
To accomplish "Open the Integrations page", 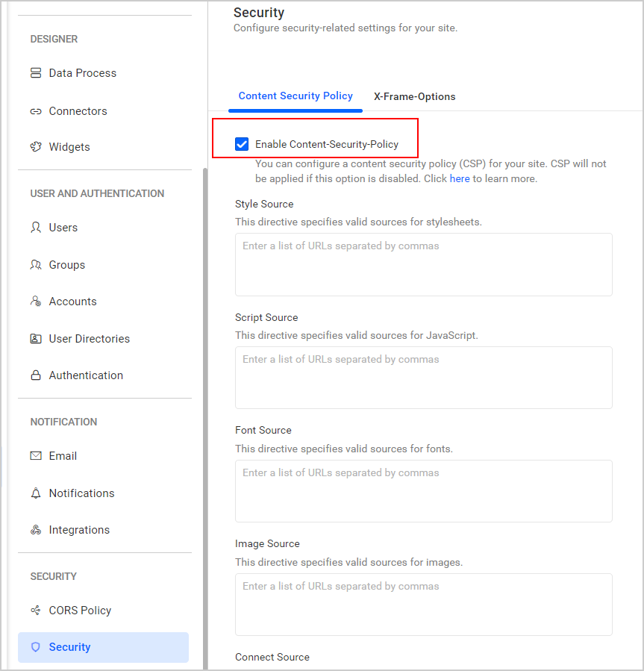I will point(78,529).
